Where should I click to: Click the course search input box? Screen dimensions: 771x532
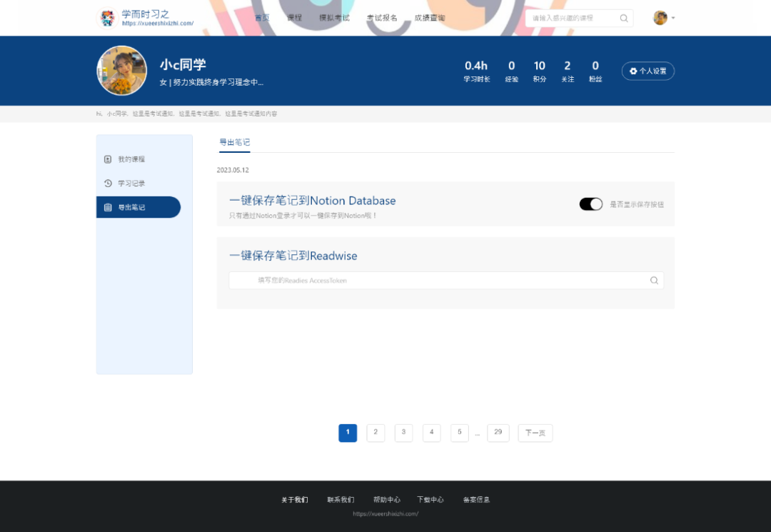[x=571, y=18]
